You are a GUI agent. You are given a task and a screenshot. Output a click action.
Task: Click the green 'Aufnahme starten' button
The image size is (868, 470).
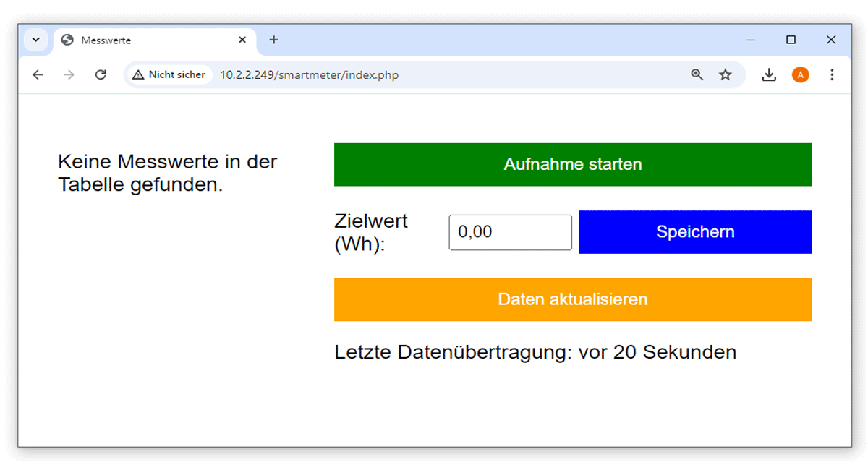(573, 164)
